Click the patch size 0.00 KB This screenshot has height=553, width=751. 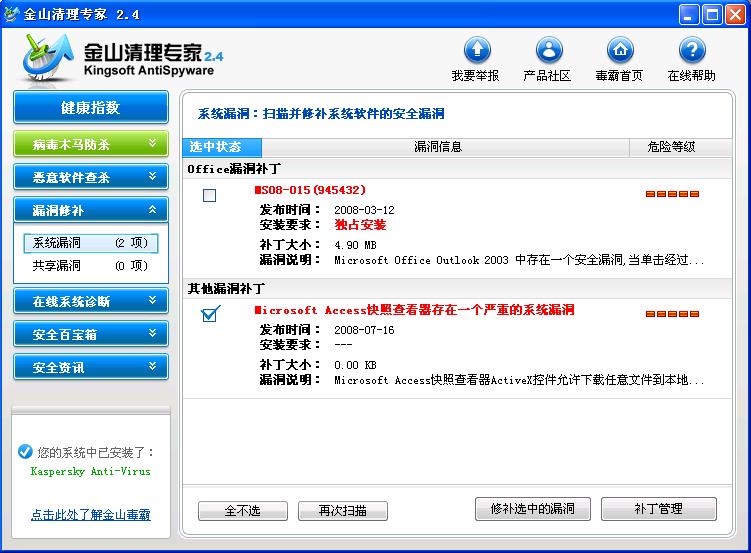(355, 366)
